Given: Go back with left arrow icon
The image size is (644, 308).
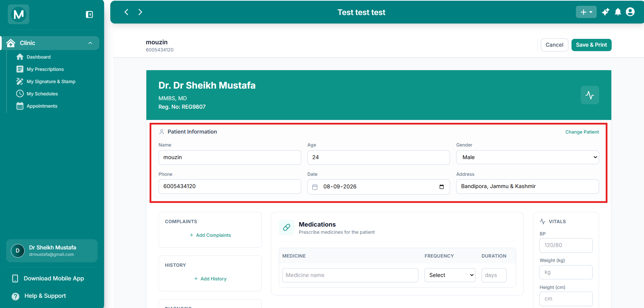Looking at the screenshot, I should coord(126,12).
